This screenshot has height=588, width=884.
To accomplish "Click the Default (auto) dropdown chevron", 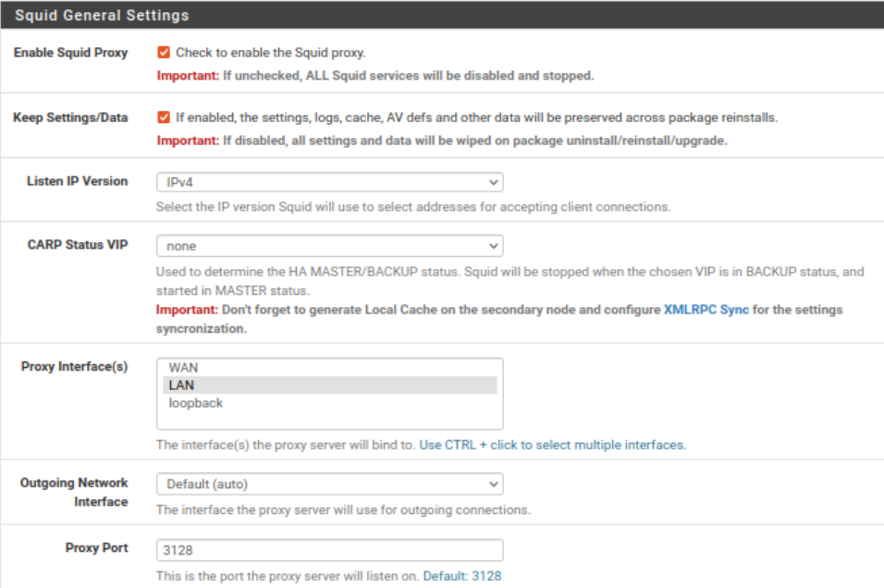I will point(493,484).
